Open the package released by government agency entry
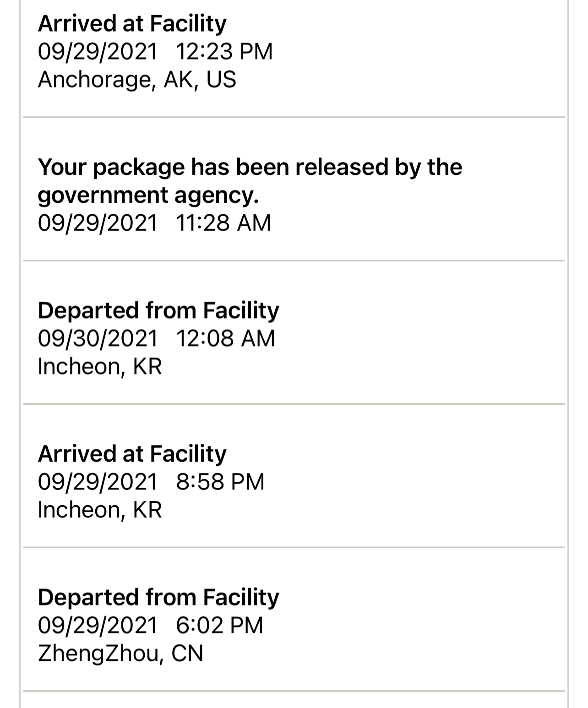 [250, 167]
